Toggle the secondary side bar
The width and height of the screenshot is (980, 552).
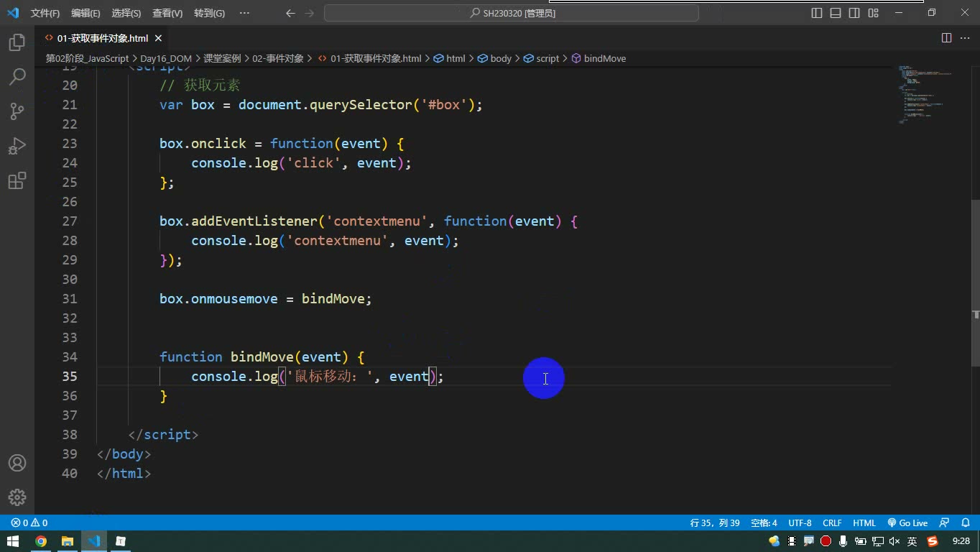854,13
